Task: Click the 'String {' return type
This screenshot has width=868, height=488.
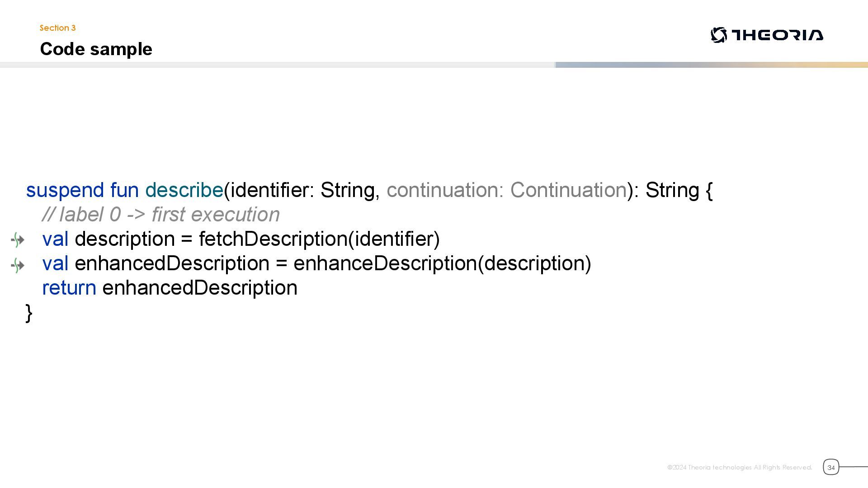Action: pos(679,190)
